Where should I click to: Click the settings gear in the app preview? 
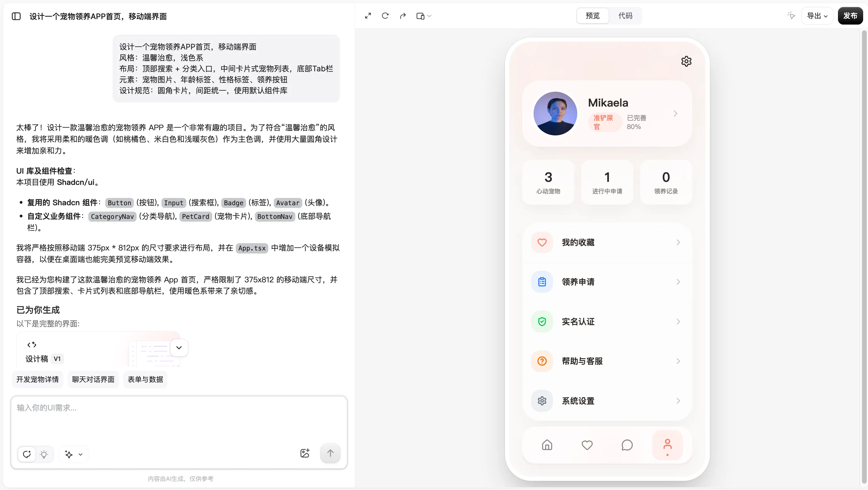pos(687,61)
